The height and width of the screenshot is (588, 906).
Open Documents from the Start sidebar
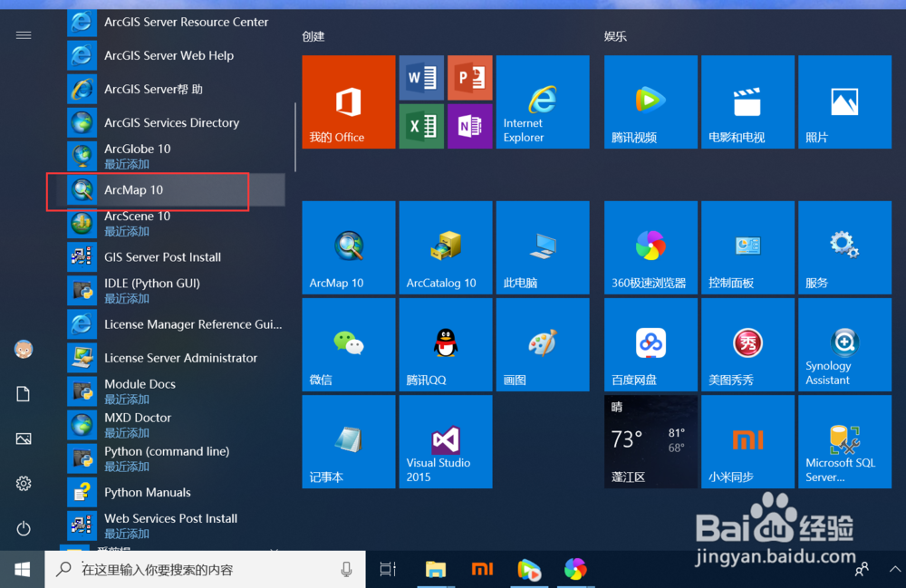(x=24, y=394)
